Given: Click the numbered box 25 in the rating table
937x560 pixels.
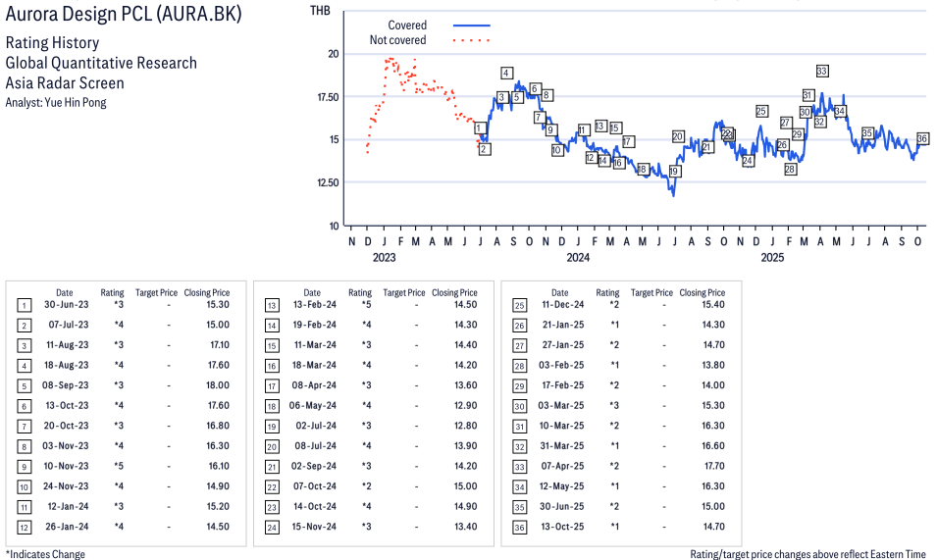Looking at the screenshot, I should [x=519, y=305].
